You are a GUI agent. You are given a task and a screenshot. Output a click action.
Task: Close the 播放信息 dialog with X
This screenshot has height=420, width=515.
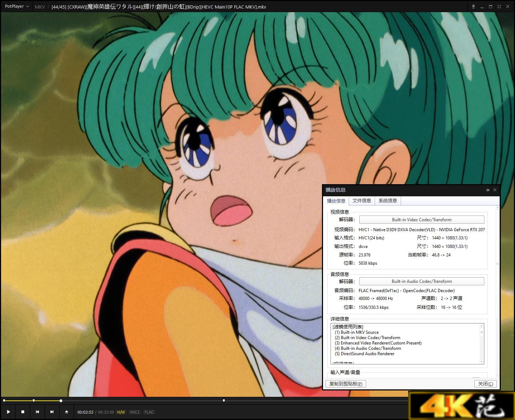pyautogui.click(x=495, y=190)
